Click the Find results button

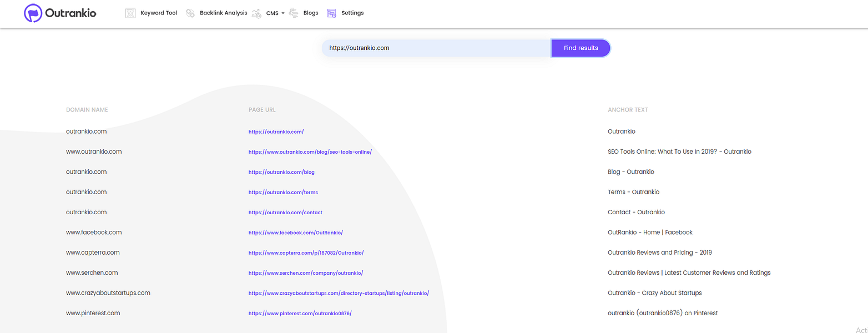[x=581, y=48]
